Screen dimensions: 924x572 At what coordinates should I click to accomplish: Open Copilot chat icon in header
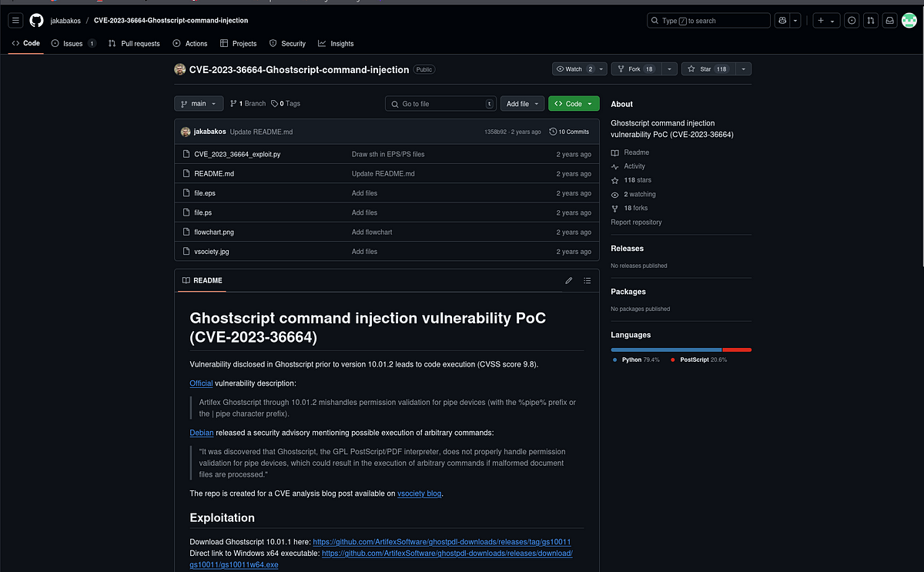pos(782,21)
